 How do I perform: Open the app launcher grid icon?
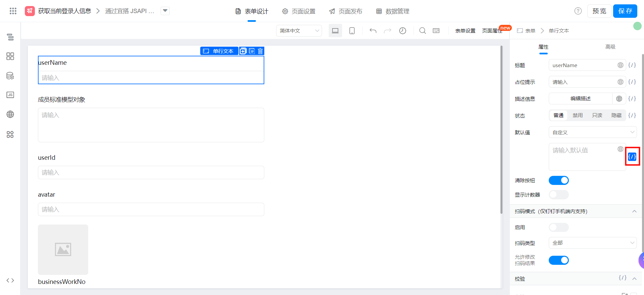[13, 11]
